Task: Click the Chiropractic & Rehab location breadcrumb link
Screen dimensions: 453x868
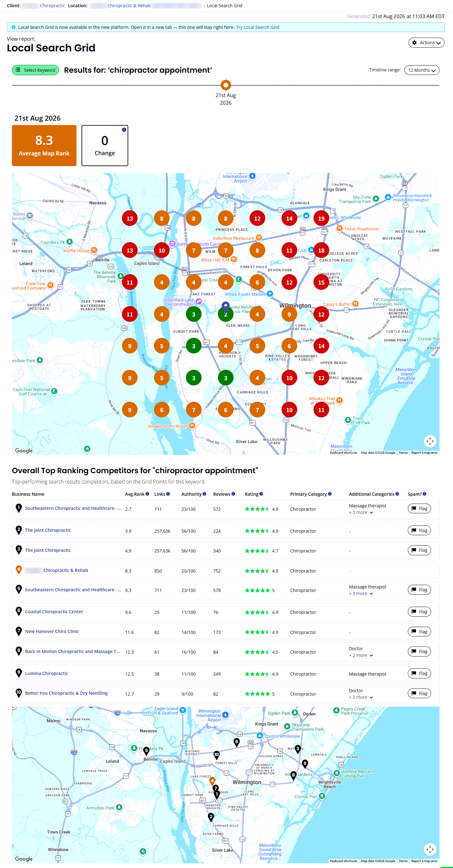Action: [x=129, y=6]
